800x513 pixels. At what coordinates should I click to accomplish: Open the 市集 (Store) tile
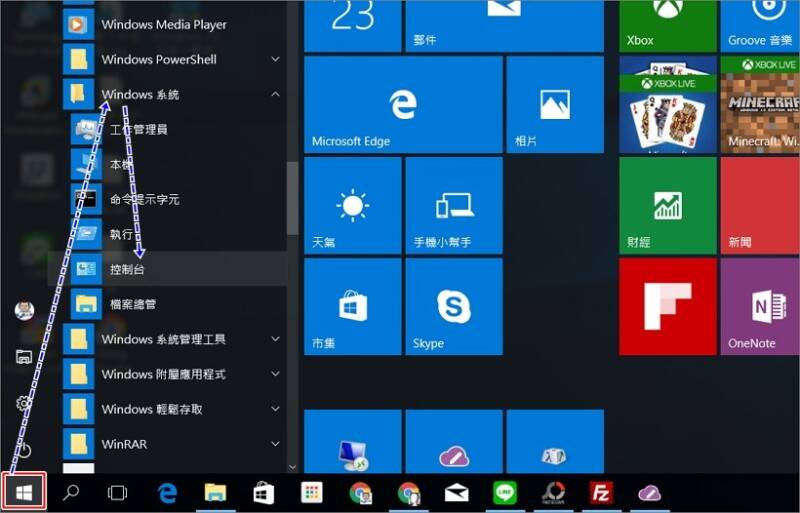pos(353,307)
